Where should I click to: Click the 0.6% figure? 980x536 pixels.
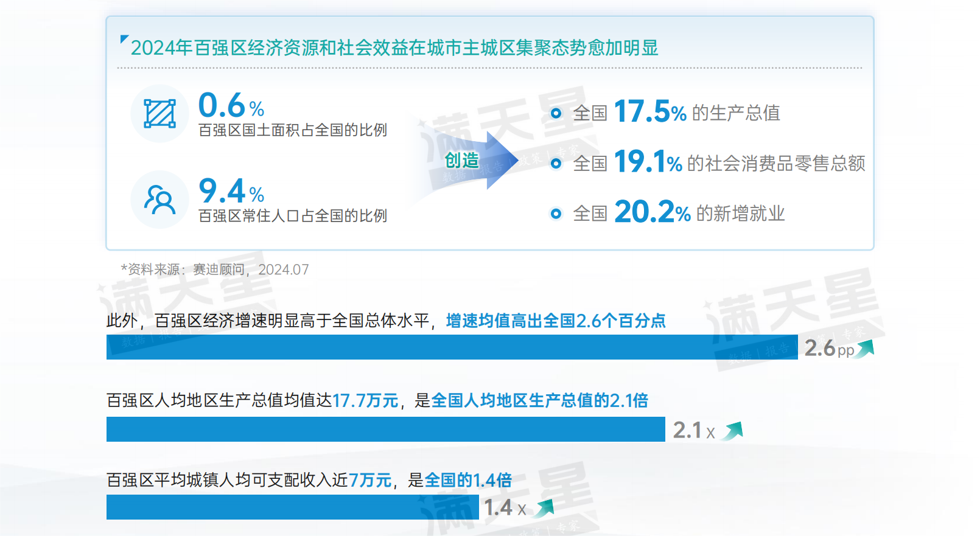coord(231,105)
